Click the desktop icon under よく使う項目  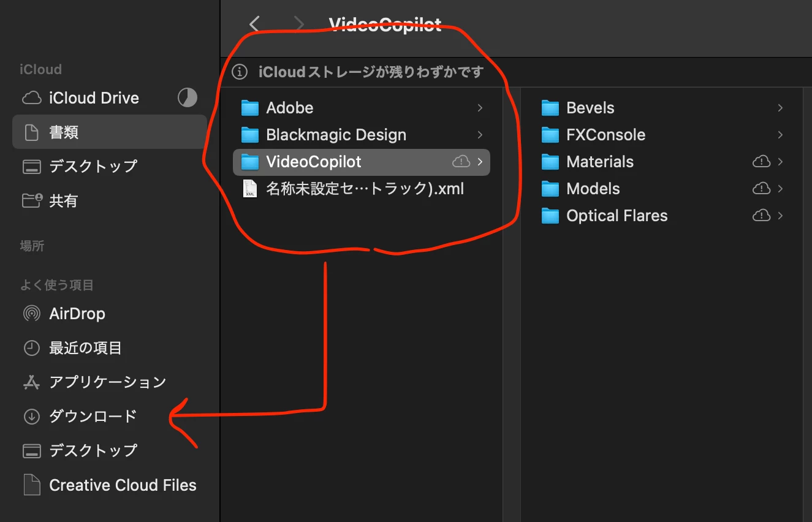(x=31, y=451)
